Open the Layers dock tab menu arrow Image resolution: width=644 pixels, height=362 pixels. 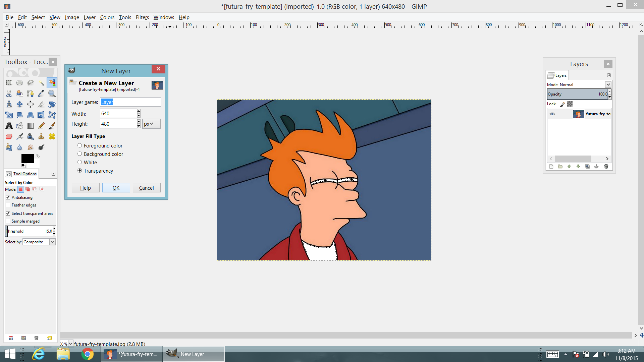click(x=609, y=75)
